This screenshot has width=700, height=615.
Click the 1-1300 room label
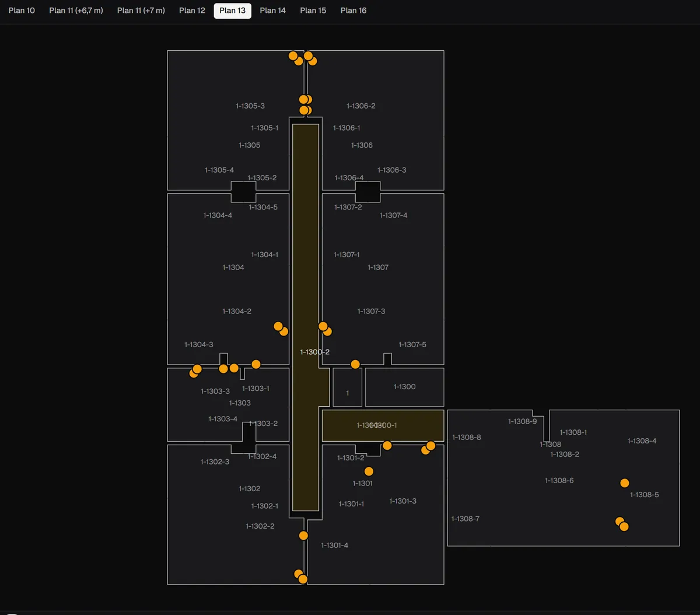tap(405, 387)
